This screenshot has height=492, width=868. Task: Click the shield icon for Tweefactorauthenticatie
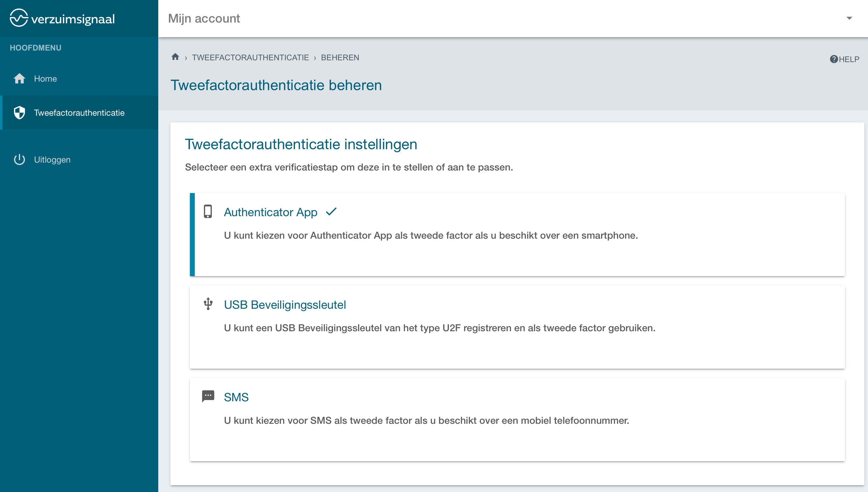click(19, 113)
